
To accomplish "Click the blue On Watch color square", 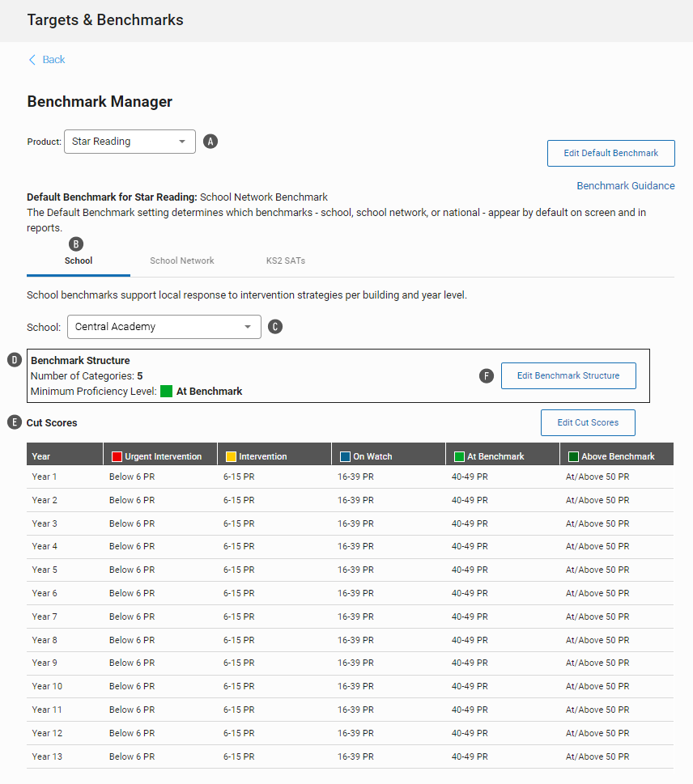I will click(345, 456).
